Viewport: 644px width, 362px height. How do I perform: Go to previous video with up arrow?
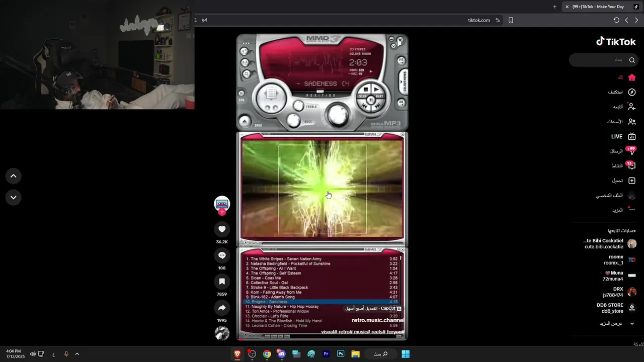click(14, 176)
